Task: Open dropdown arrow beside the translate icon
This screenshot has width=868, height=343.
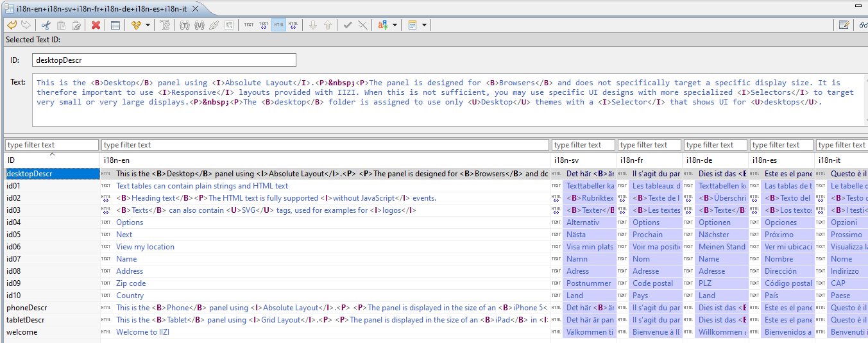Action: 395,25
